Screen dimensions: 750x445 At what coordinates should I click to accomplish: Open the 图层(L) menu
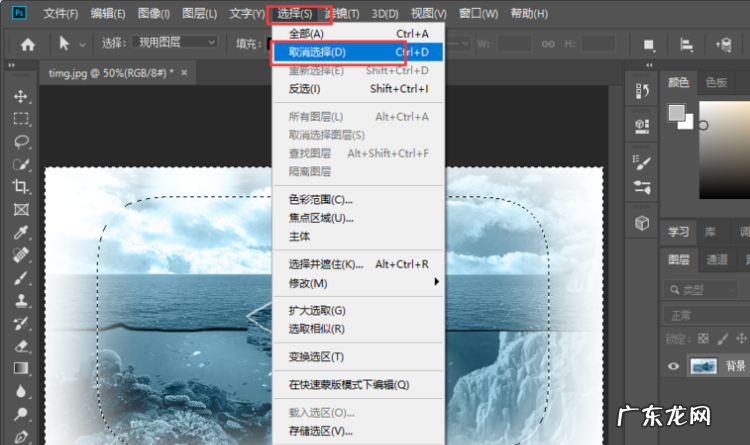(199, 13)
